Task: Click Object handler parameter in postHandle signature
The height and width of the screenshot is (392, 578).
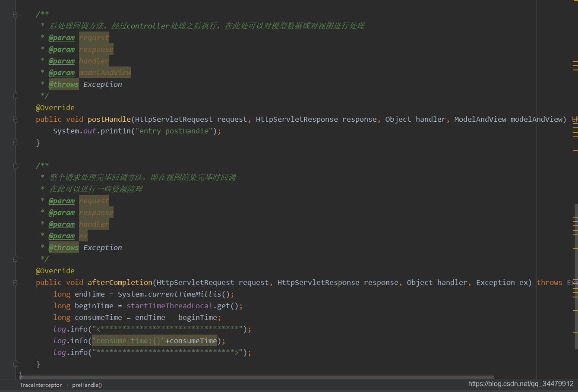Action: [416, 119]
